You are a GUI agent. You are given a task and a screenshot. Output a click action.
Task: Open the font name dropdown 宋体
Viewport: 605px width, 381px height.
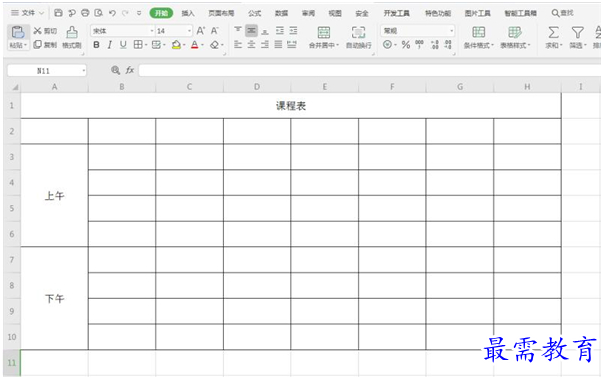152,30
